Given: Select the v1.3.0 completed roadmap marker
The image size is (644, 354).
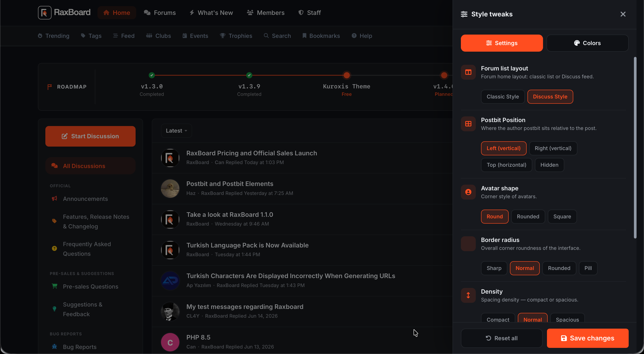Looking at the screenshot, I should (152, 75).
